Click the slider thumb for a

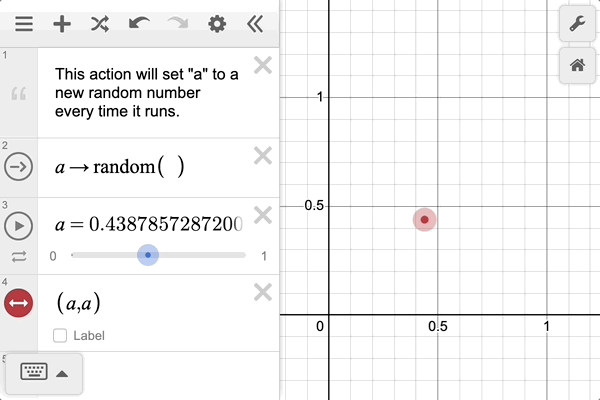(x=148, y=256)
